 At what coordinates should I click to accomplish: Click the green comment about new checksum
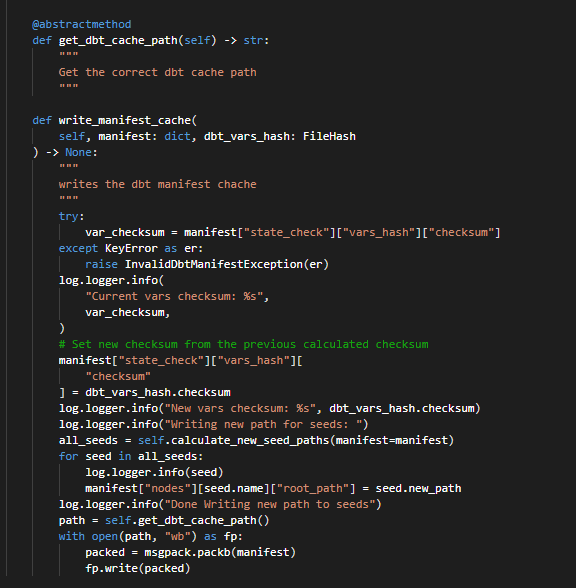tap(243, 344)
